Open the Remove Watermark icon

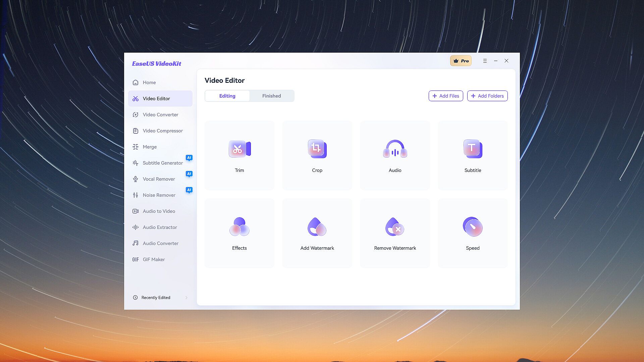pos(395,227)
